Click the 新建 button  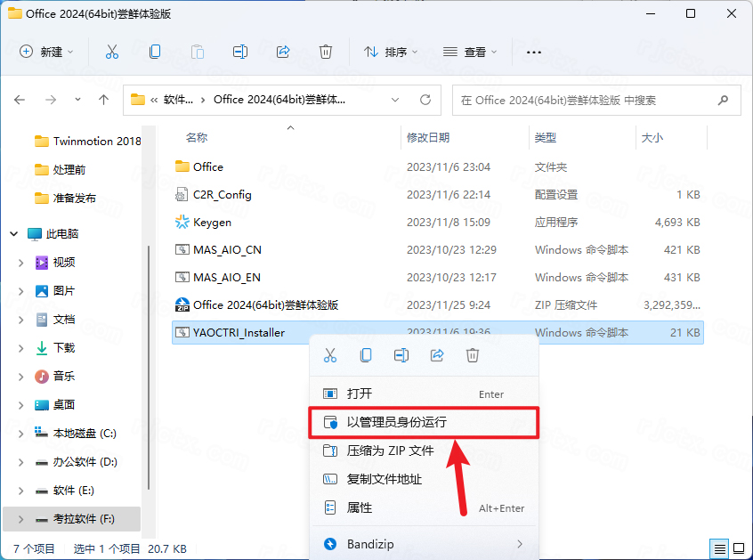46,53
